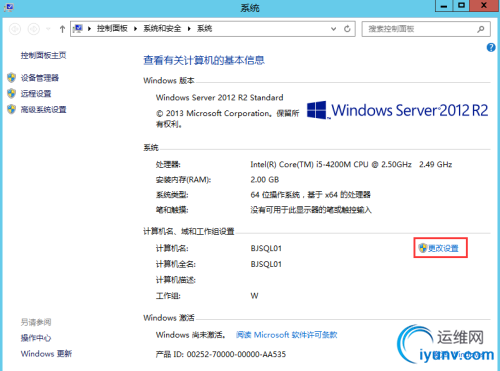Viewport: 500px width, 371px height.
Task: Maximize the 系统 window
Action: [x=461, y=6]
